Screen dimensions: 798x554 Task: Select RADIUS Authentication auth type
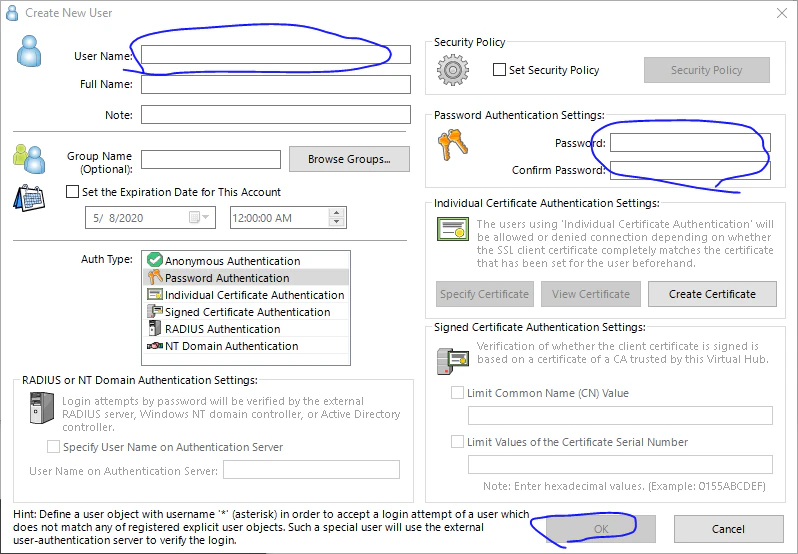coord(246,329)
